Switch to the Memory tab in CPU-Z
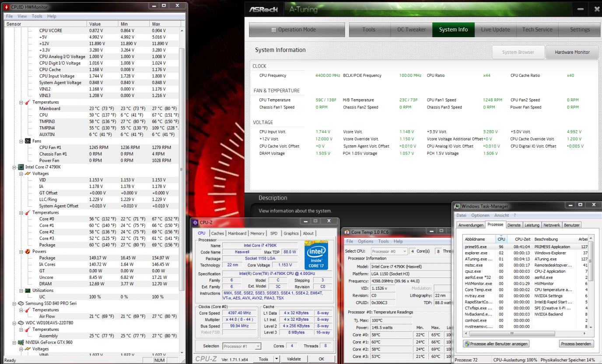 pos(257,233)
